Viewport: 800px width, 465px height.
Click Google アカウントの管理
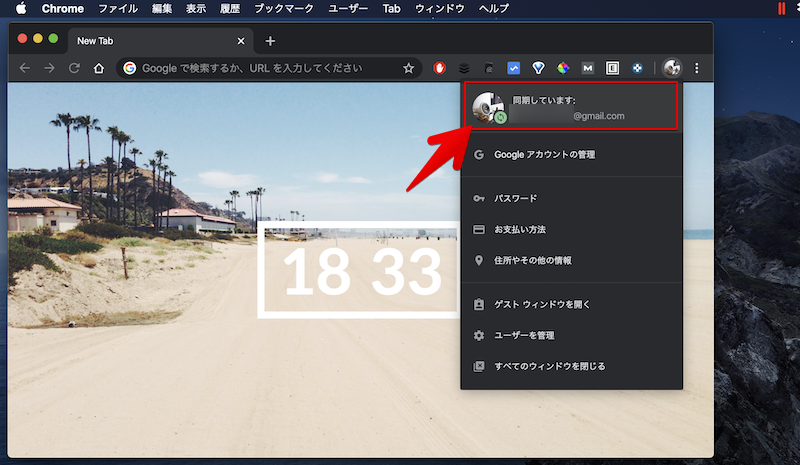click(545, 155)
